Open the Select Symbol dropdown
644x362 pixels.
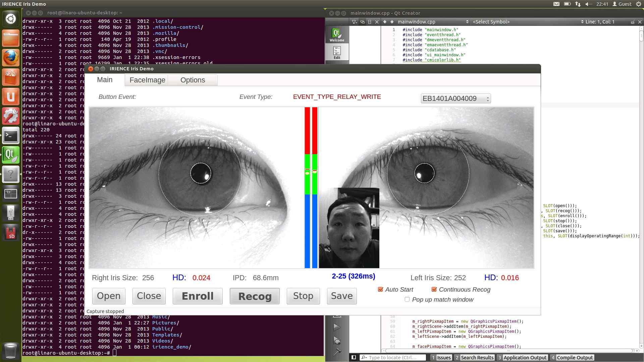(x=527, y=22)
